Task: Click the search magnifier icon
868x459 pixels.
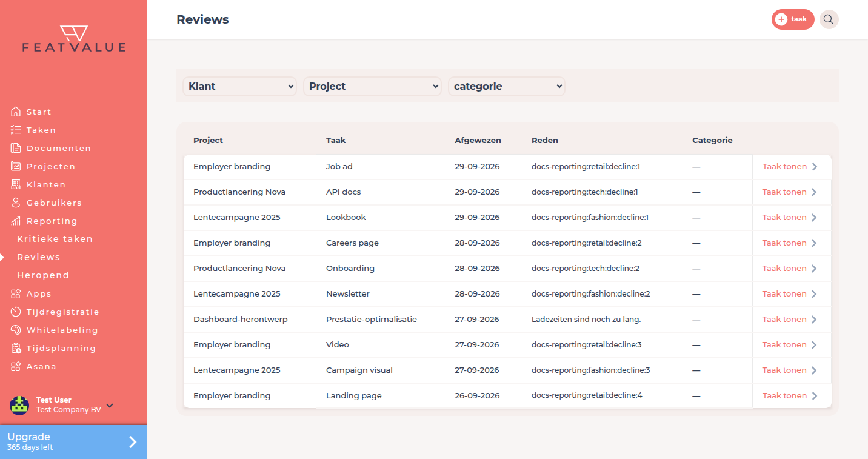Action: (829, 19)
